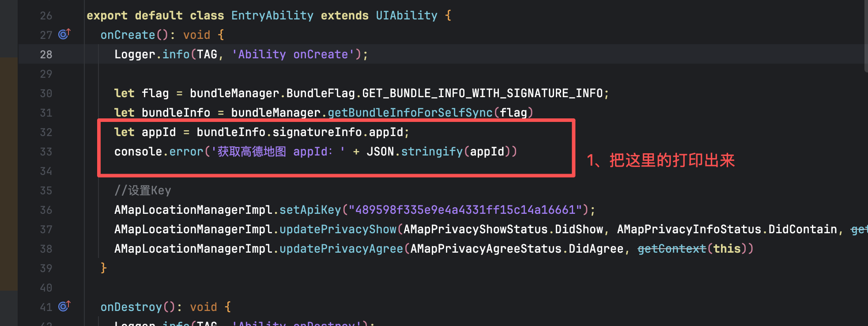This screenshot has width=868, height=326.
Task: Click line number 32 in the gutter
Action: click(46, 132)
